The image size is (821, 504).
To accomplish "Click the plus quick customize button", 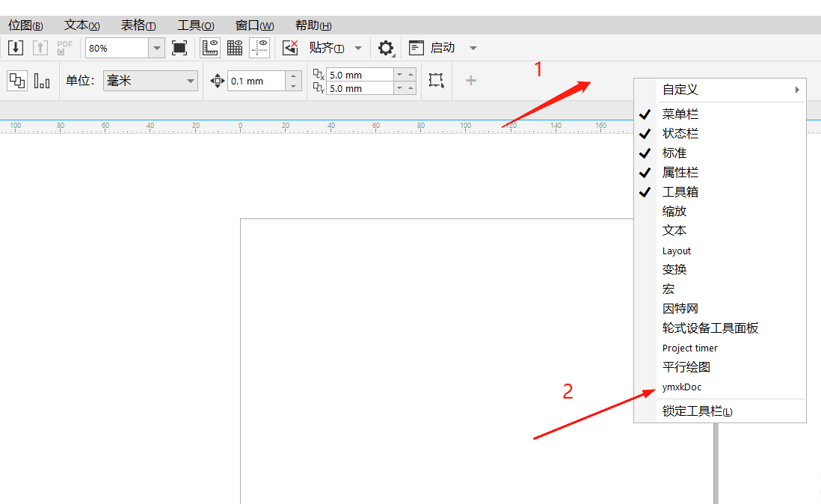I will [x=471, y=81].
